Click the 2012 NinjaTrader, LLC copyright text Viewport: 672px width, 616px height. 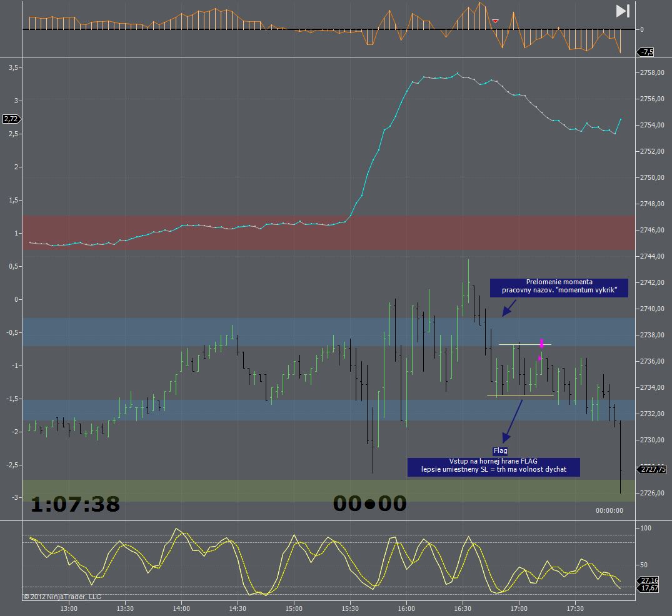[62, 597]
